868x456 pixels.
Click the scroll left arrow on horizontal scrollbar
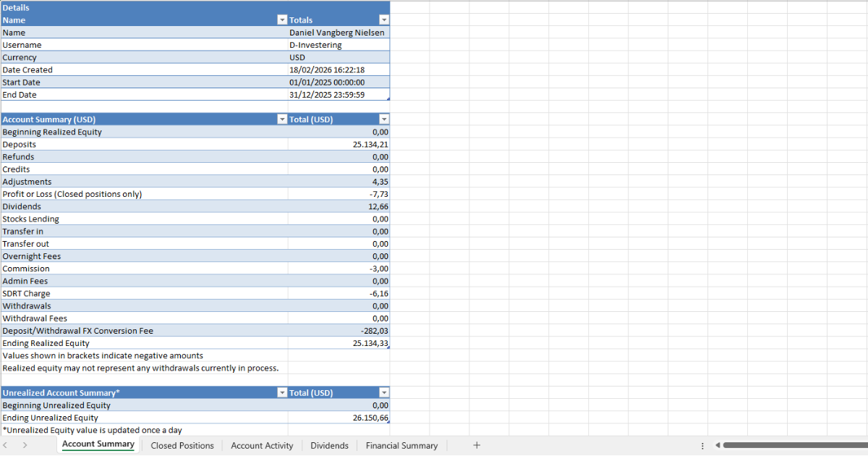[x=717, y=445]
